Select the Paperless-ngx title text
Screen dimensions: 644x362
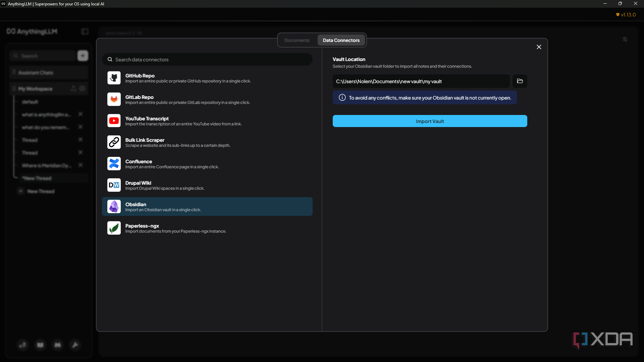pyautogui.click(x=142, y=226)
